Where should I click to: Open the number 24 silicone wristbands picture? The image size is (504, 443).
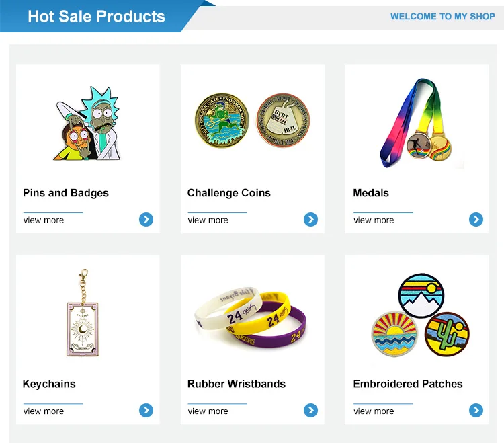click(x=251, y=317)
